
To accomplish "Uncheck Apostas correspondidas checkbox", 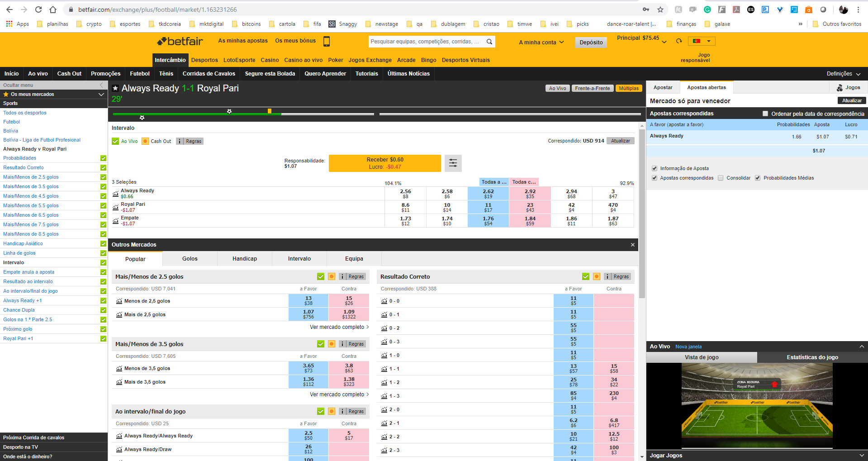I will pos(655,178).
